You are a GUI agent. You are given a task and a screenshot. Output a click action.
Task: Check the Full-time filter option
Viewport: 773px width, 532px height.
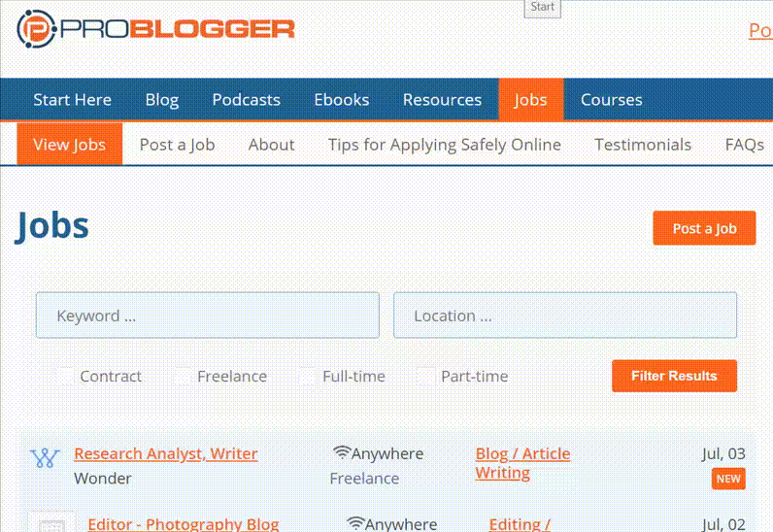click(x=308, y=377)
